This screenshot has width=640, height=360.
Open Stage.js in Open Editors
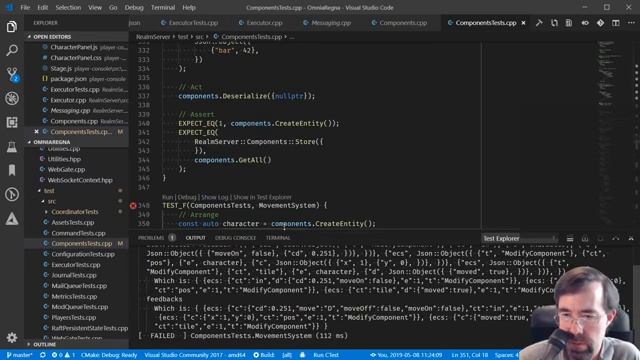(61, 68)
